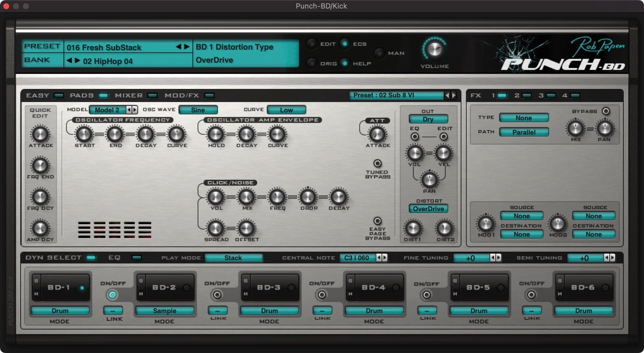Click the previous bank arrow beside 02 HipHop 04
Image resolution: width=644 pixels, height=353 pixels.
click(x=69, y=60)
